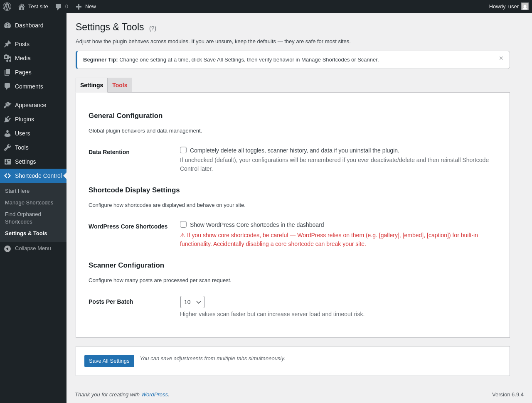This screenshot has width=532, height=403.
Task: Click the Plugins plug icon
Action: click(x=7, y=119)
